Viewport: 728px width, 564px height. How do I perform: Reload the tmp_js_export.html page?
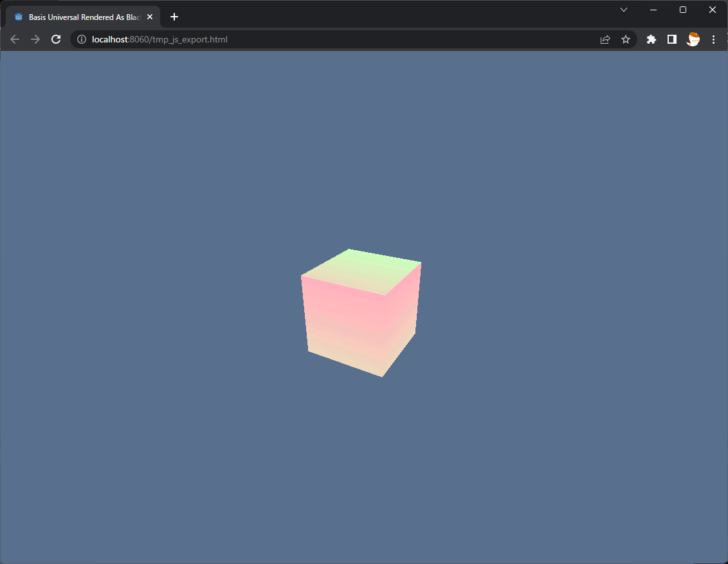(56, 39)
